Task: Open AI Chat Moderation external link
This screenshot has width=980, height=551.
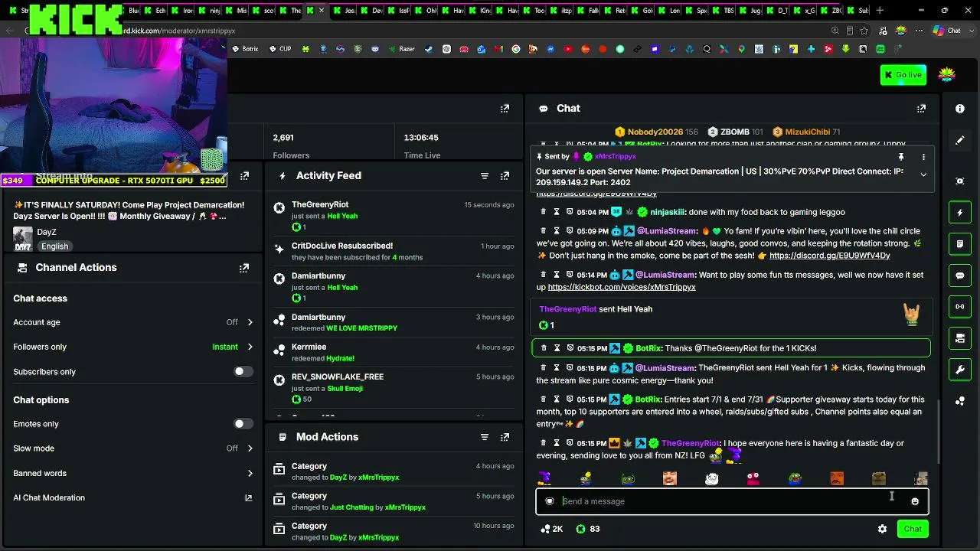Action: click(x=248, y=498)
